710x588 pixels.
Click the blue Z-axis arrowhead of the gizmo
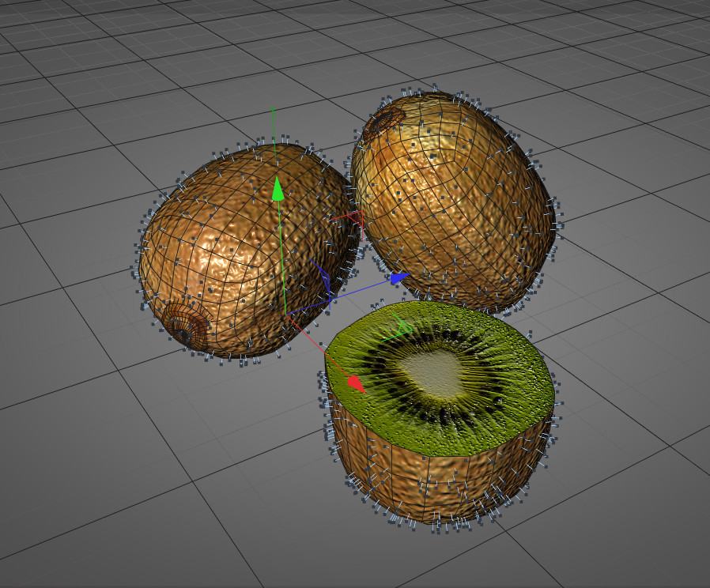tap(399, 278)
